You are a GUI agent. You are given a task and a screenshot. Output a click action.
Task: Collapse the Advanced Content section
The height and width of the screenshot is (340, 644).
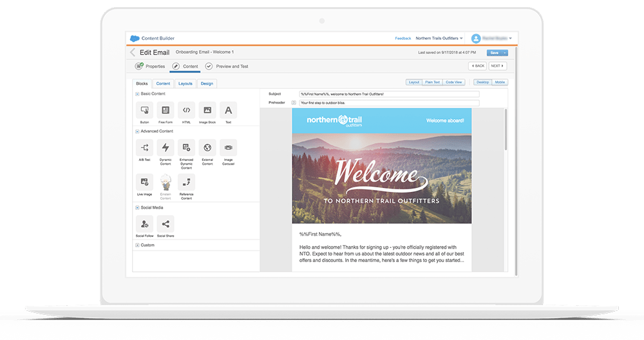coord(137,131)
